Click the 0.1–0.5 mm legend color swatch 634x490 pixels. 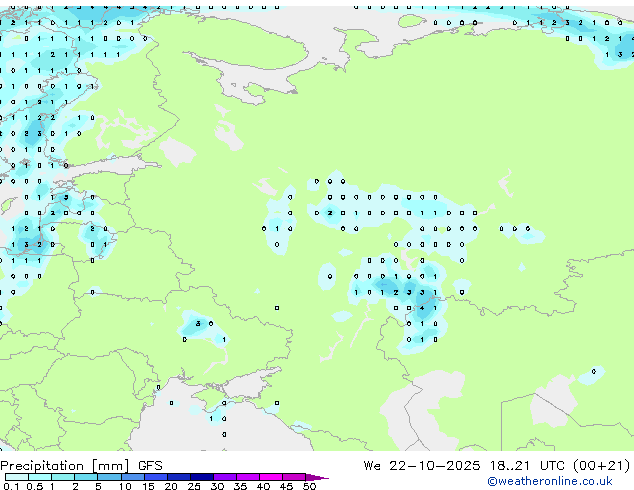point(17,477)
